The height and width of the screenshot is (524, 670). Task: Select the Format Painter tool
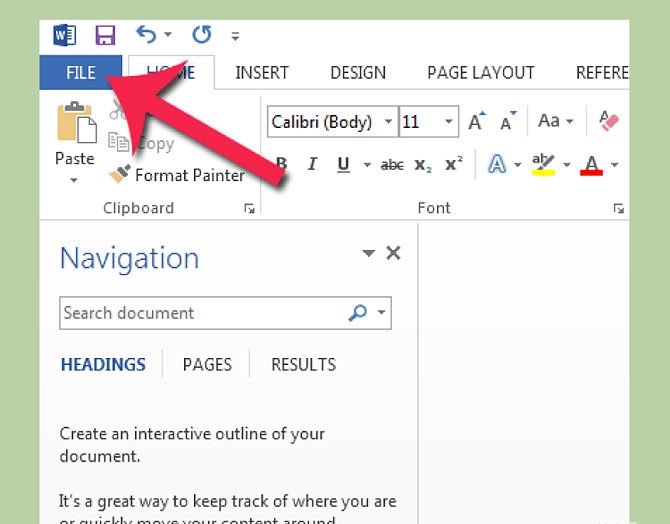(x=178, y=175)
